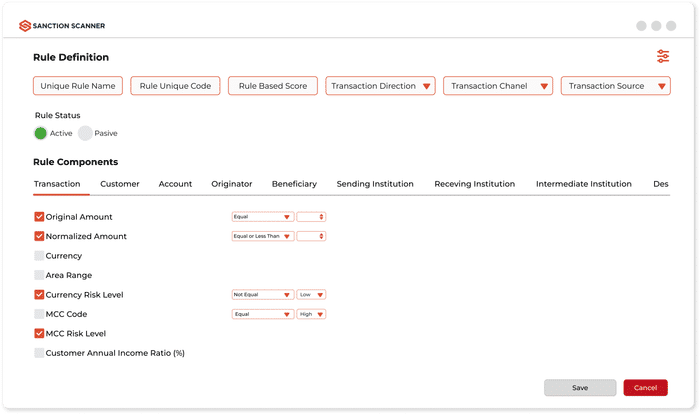Open the Equal operator dropdown for Original Amount
700x414 pixels.
(x=262, y=217)
